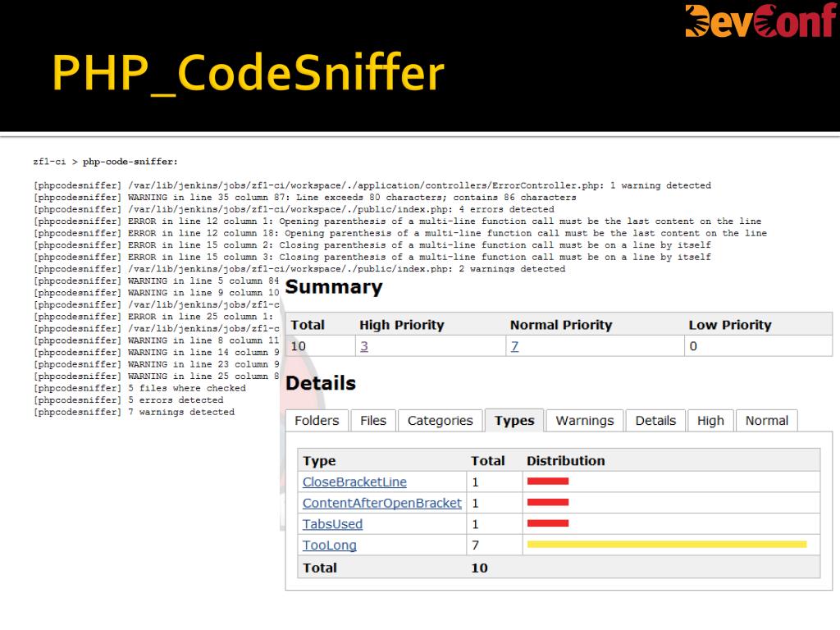Select the Types tab

click(x=514, y=421)
